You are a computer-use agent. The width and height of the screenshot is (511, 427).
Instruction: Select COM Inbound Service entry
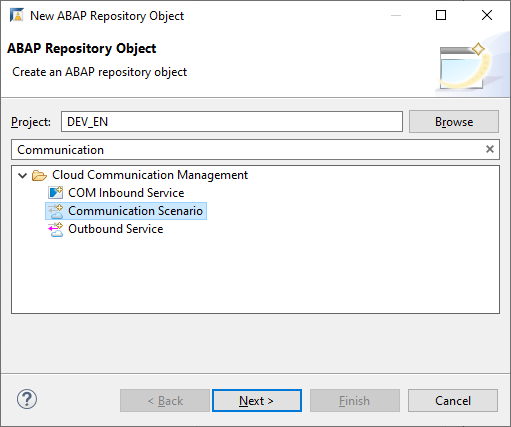(126, 193)
